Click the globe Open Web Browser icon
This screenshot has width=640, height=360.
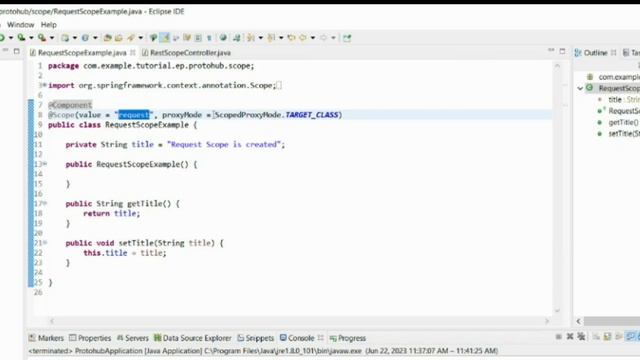(223, 38)
